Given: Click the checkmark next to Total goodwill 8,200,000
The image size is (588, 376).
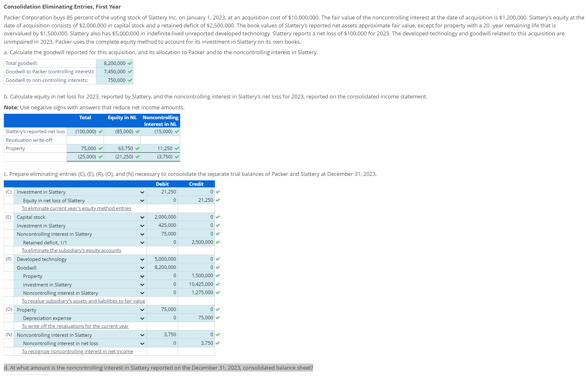Looking at the screenshot, I should pyautogui.click(x=129, y=63).
